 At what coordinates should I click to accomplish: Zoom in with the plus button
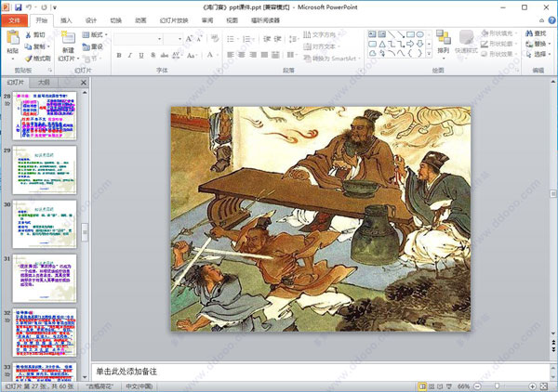pos(532,385)
